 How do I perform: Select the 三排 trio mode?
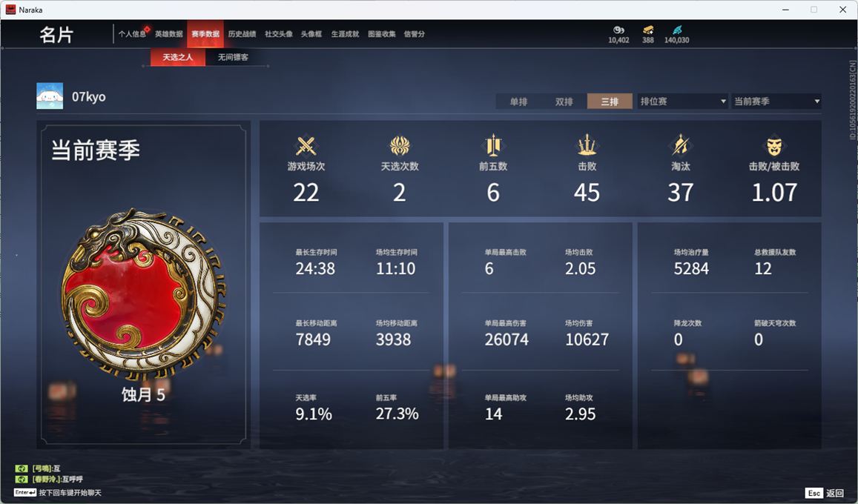click(x=610, y=101)
